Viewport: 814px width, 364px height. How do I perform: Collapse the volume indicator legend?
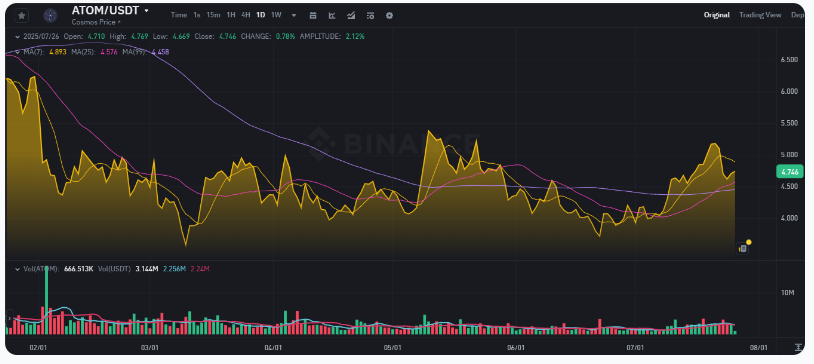18,269
